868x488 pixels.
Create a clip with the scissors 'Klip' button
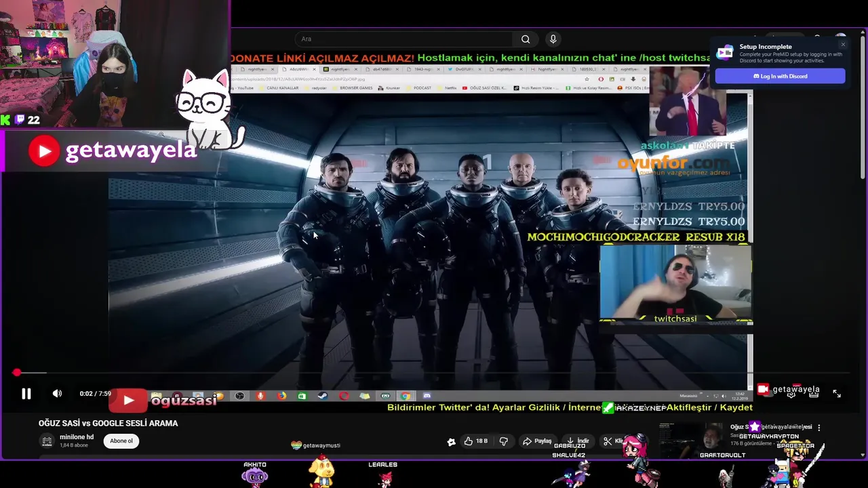pyautogui.click(x=614, y=441)
